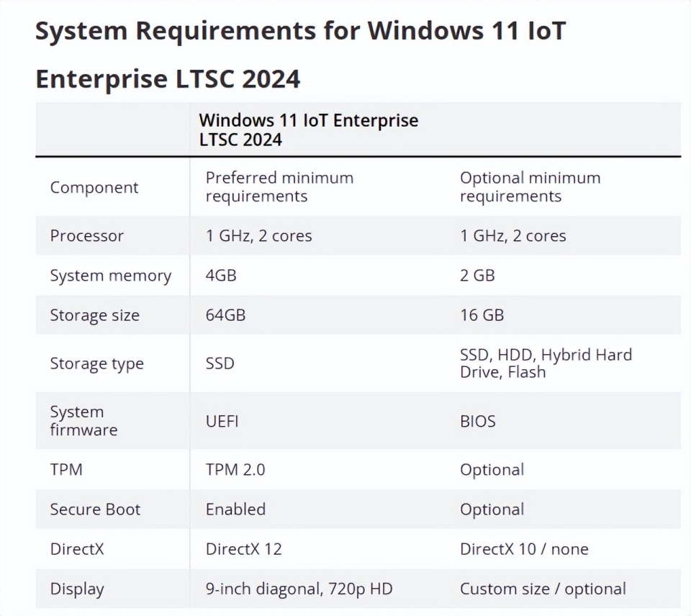Select the 'Optional minimum requirements' column header
This screenshot has height=616, width=691.
pyautogui.click(x=530, y=186)
